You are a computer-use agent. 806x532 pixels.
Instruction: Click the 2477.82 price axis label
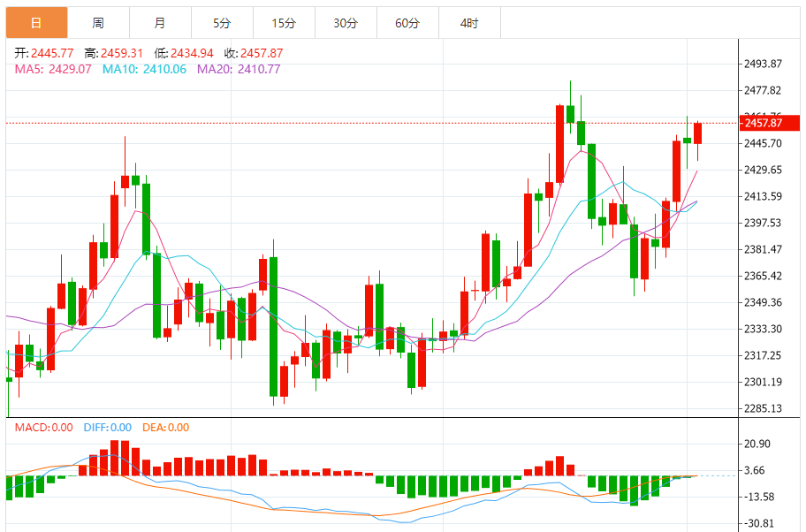[763, 90]
